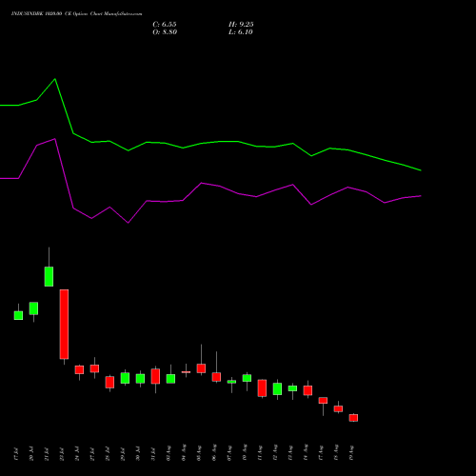This screenshot has height=476, width=476.
Task: Click the INDUSINDBK CE Options chart title
Action: pyautogui.click(x=76, y=14)
